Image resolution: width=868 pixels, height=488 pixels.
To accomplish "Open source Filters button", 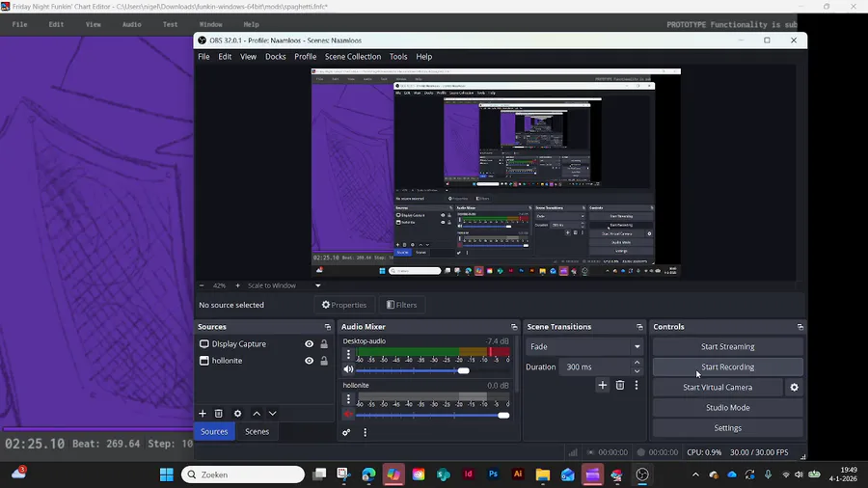I will 402,305.
